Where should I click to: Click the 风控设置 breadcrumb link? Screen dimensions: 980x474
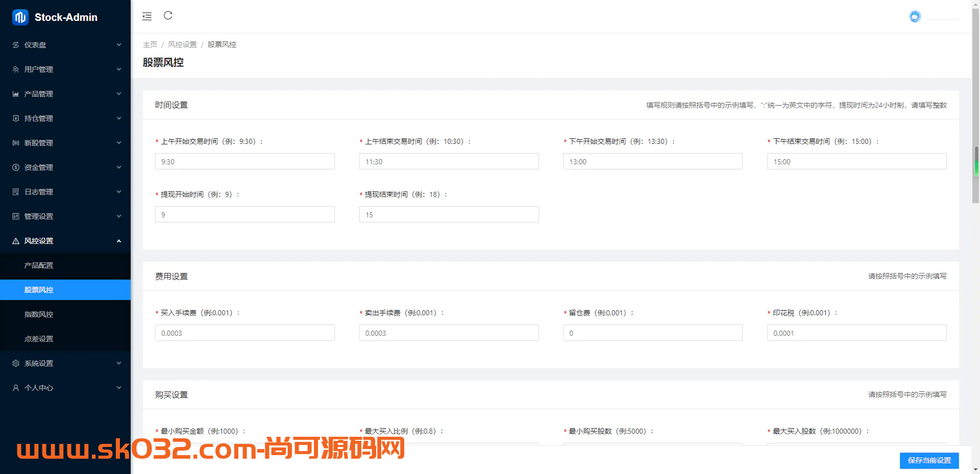point(182,44)
